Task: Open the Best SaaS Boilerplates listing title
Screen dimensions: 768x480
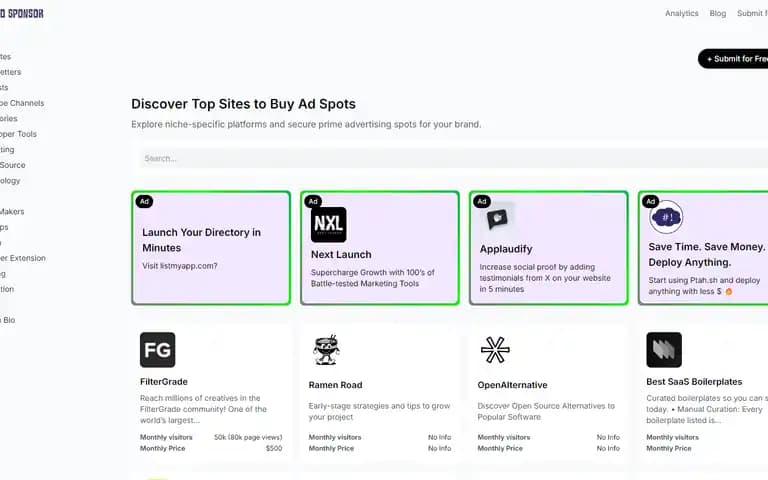Action: [x=694, y=382]
